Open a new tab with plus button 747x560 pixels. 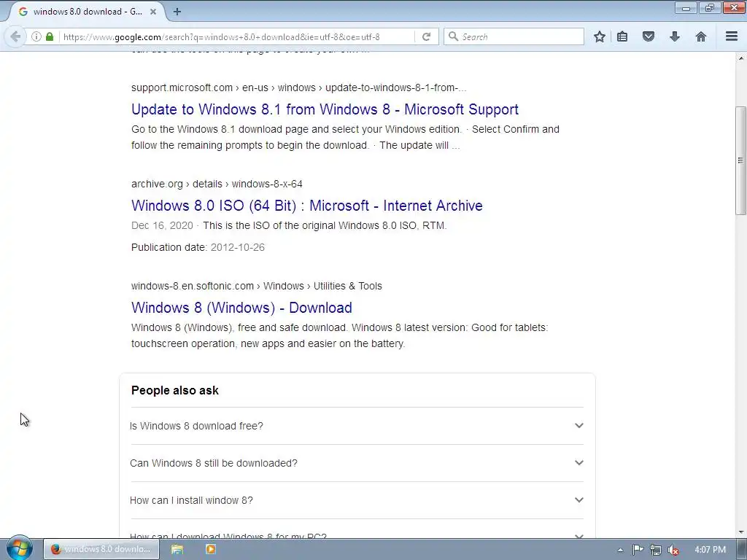(177, 12)
